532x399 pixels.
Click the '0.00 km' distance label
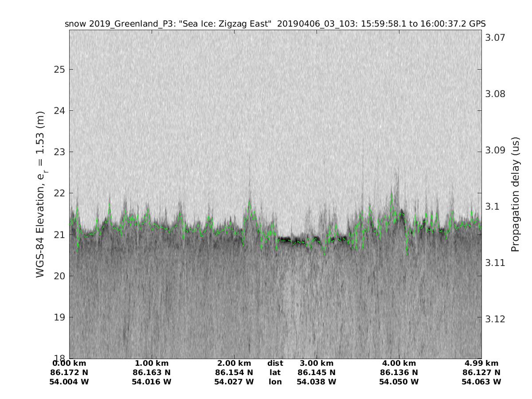[69, 364]
